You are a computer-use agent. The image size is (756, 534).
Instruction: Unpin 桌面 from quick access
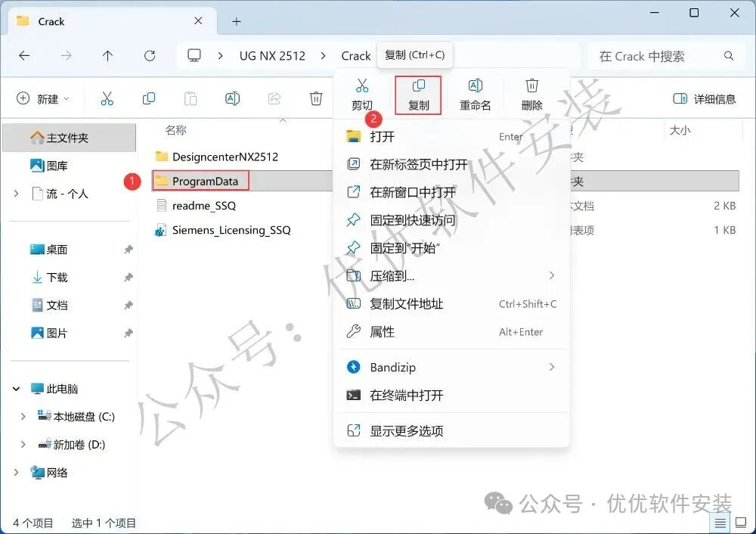[129, 250]
